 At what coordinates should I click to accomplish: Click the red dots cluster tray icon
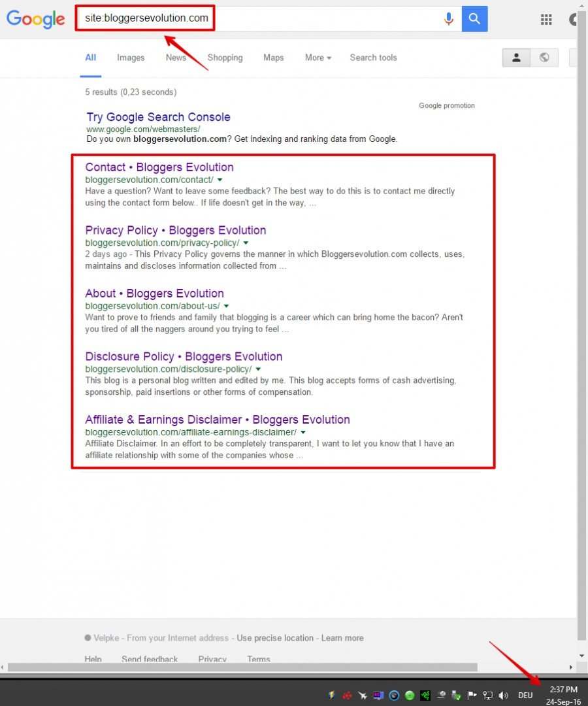348,696
